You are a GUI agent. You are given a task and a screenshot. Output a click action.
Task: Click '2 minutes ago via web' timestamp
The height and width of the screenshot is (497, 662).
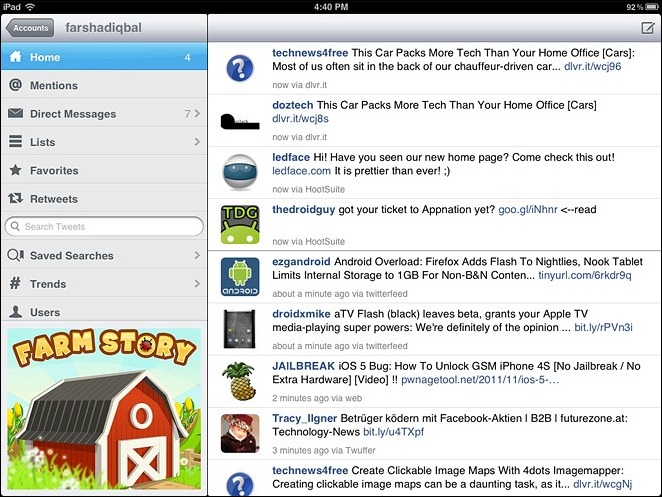pyautogui.click(x=317, y=398)
